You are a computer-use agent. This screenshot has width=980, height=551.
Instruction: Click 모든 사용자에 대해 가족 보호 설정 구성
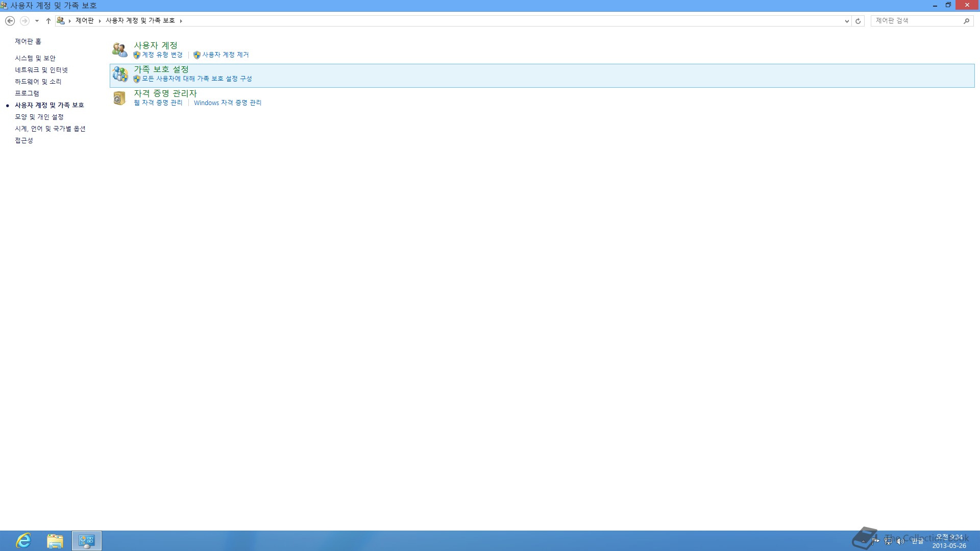(197, 79)
